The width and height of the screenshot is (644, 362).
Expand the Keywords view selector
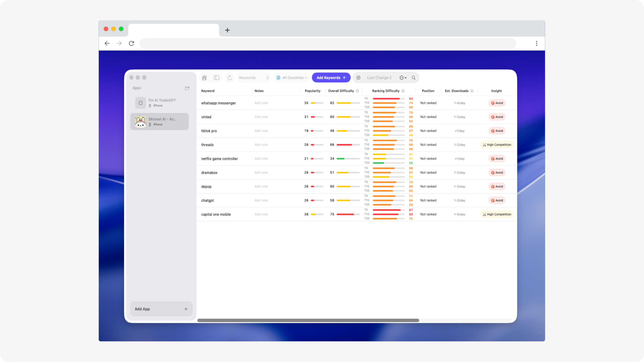click(254, 78)
